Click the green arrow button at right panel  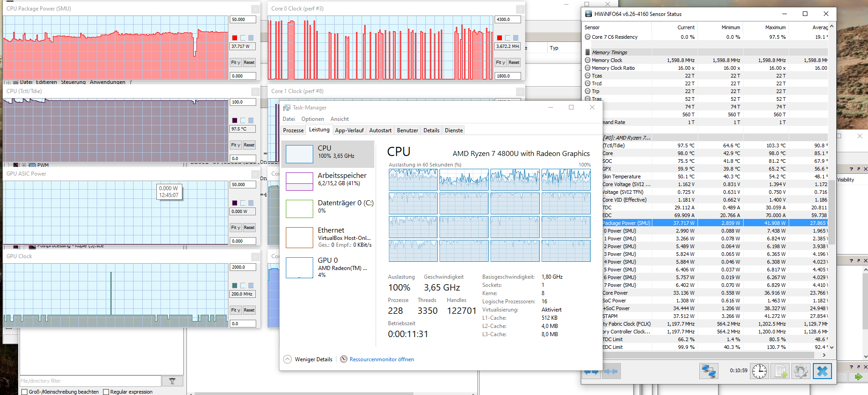tap(858, 377)
